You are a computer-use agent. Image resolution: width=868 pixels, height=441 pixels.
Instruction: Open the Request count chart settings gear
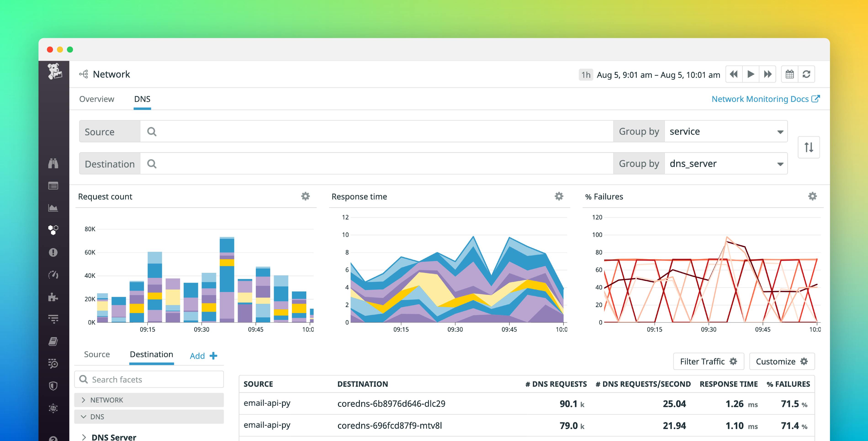[x=305, y=196]
